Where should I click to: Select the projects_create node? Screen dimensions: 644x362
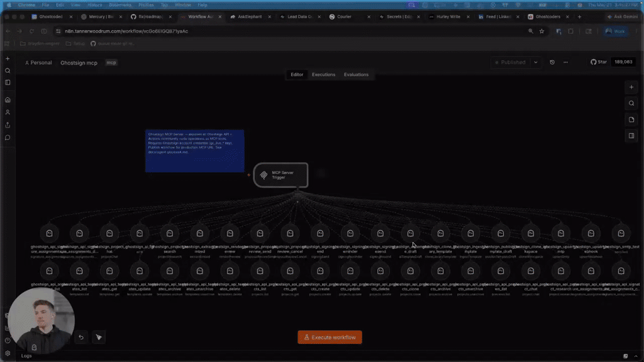(x=320, y=271)
